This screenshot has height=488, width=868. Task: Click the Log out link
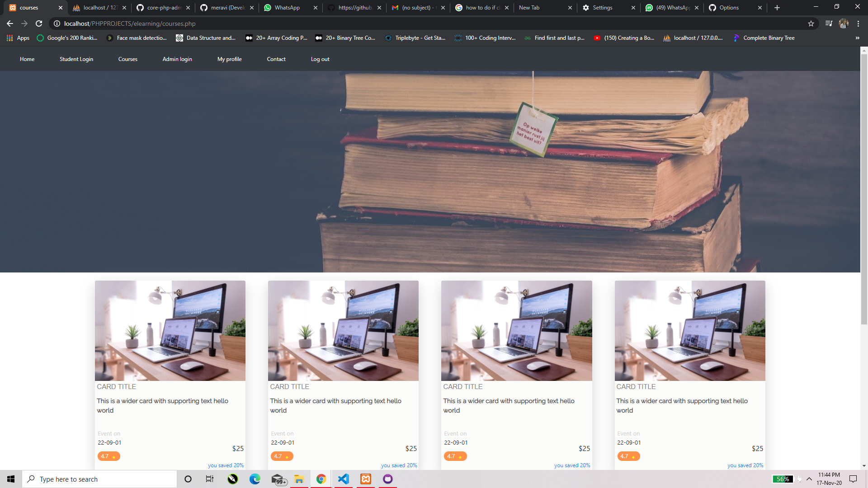pyautogui.click(x=320, y=59)
